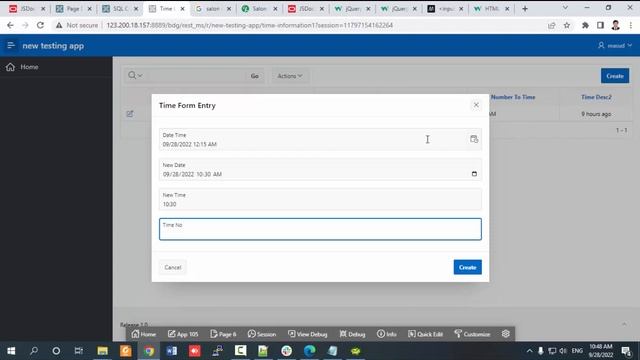Share this page using the share icon

551,25
